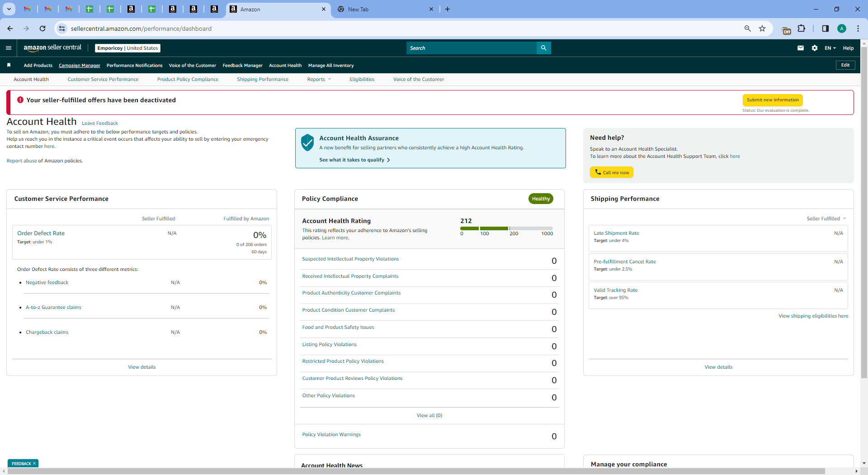
Task: Focus the Seller Central search field
Action: (x=472, y=48)
